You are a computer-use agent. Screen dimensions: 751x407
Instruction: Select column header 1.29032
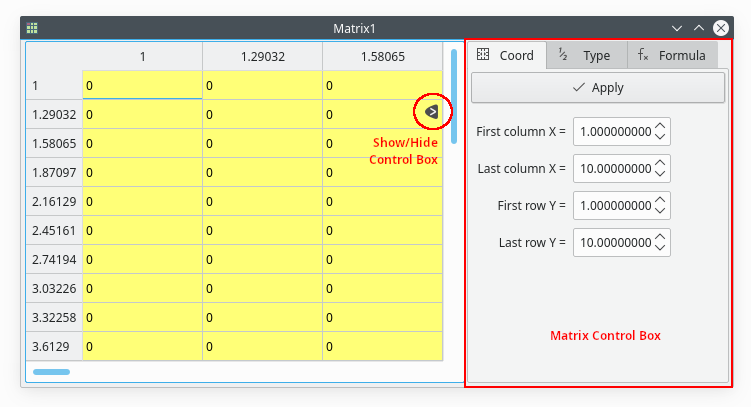[263, 57]
